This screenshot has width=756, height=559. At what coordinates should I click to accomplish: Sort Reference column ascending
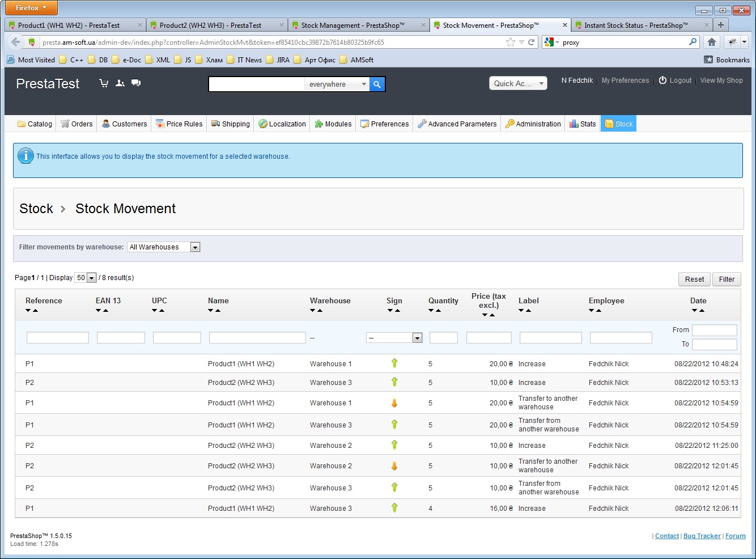[x=35, y=311]
